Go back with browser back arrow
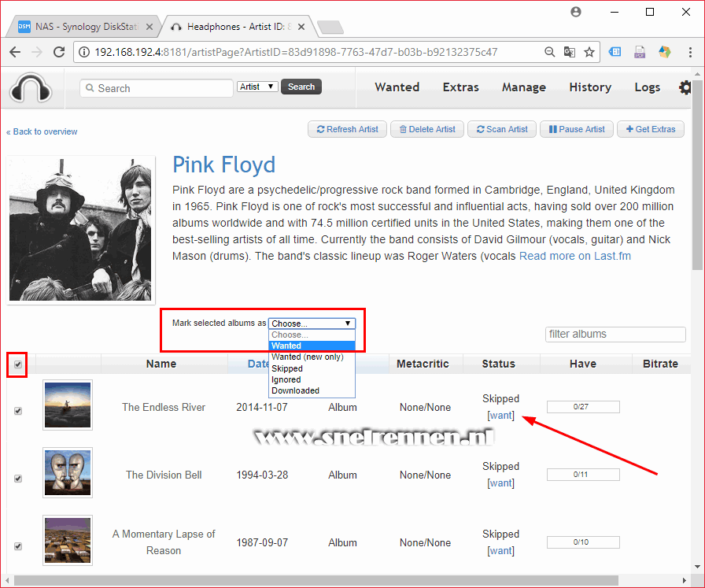 point(15,52)
